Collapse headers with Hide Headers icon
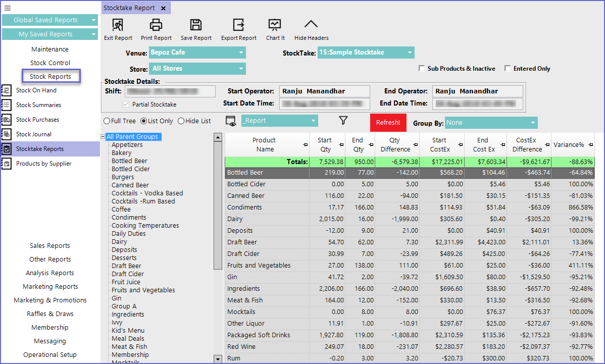This screenshot has height=364, width=605. [311, 25]
